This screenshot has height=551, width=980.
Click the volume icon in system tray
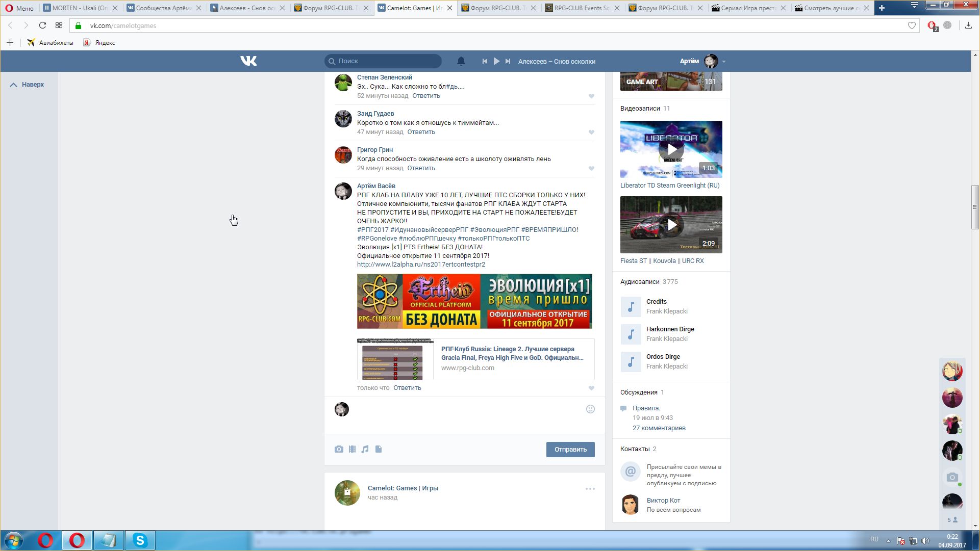pyautogui.click(x=925, y=541)
